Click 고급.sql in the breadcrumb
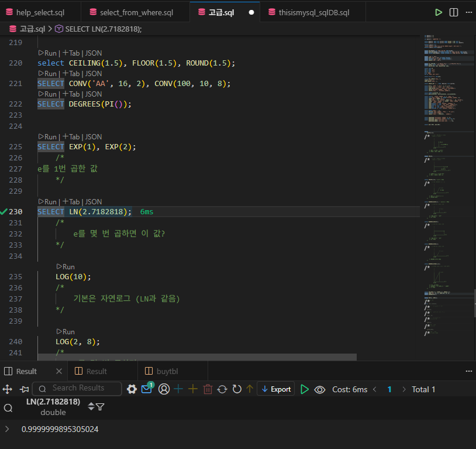 [32, 29]
